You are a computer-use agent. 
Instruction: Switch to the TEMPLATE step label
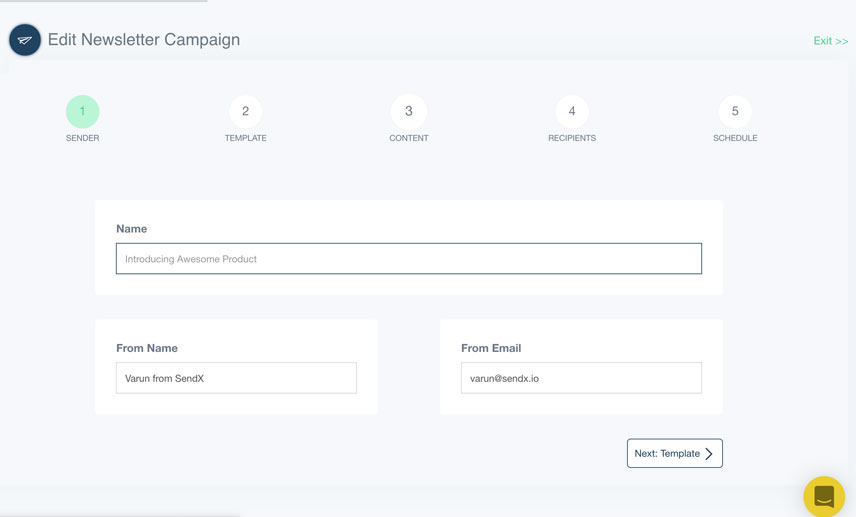pos(245,138)
